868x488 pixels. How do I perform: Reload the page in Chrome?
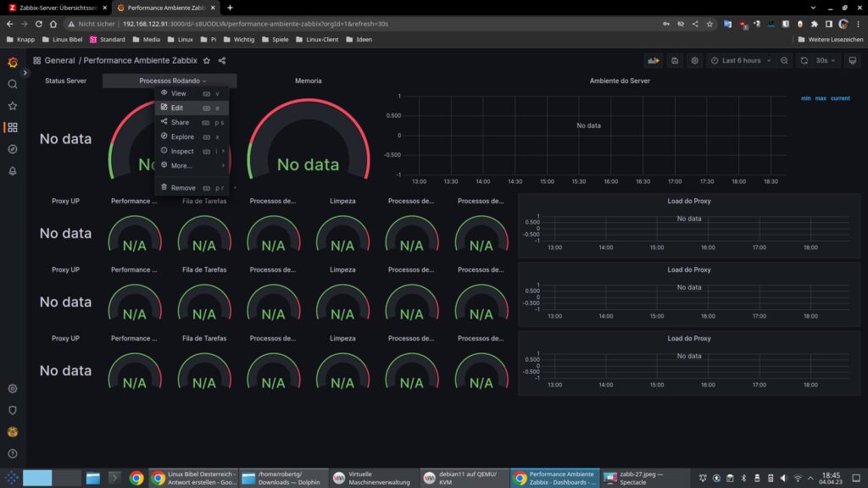pyautogui.click(x=39, y=24)
